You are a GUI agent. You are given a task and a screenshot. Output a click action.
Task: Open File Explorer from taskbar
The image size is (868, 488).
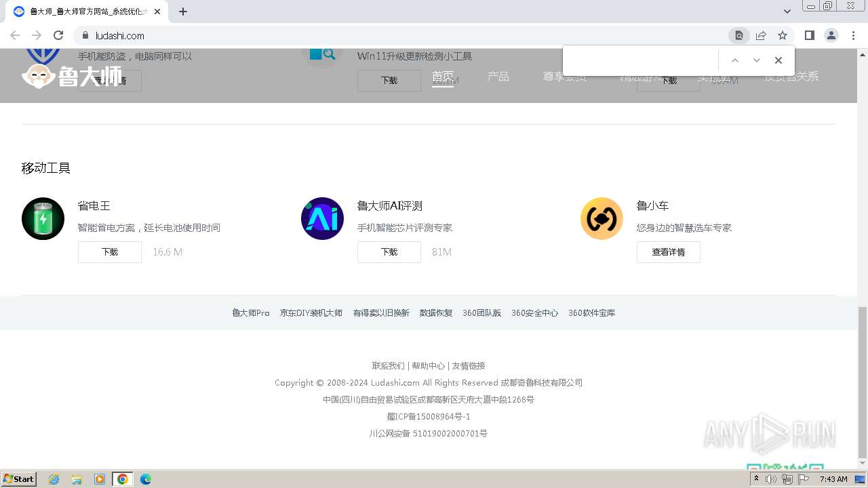coord(77,479)
